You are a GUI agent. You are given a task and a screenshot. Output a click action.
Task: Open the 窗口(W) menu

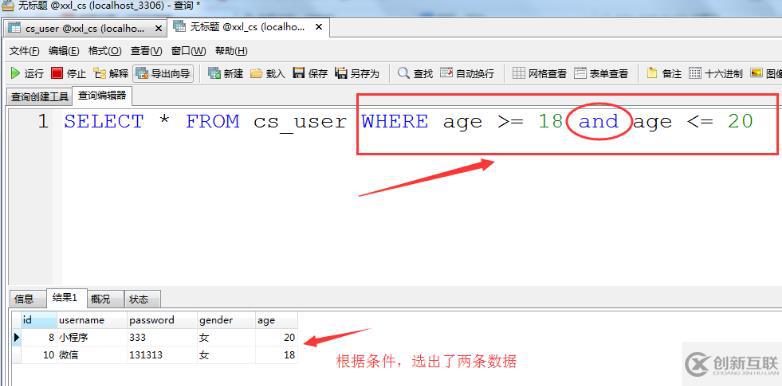tap(189, 51)
